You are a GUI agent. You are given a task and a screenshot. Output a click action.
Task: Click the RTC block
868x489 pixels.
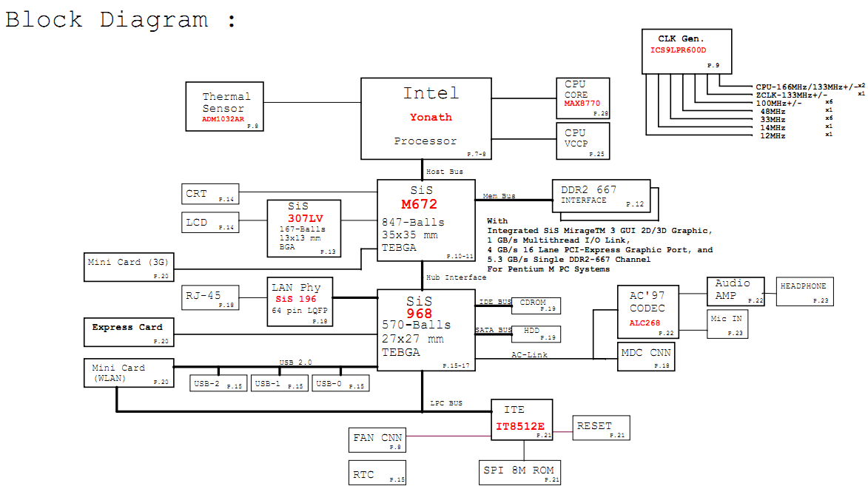click(x=377, y=473)
